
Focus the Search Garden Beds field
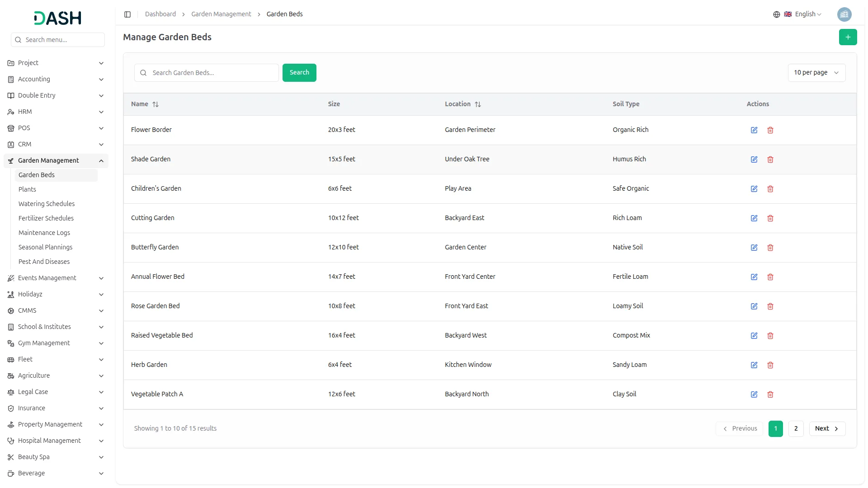(x=212, y=73)
